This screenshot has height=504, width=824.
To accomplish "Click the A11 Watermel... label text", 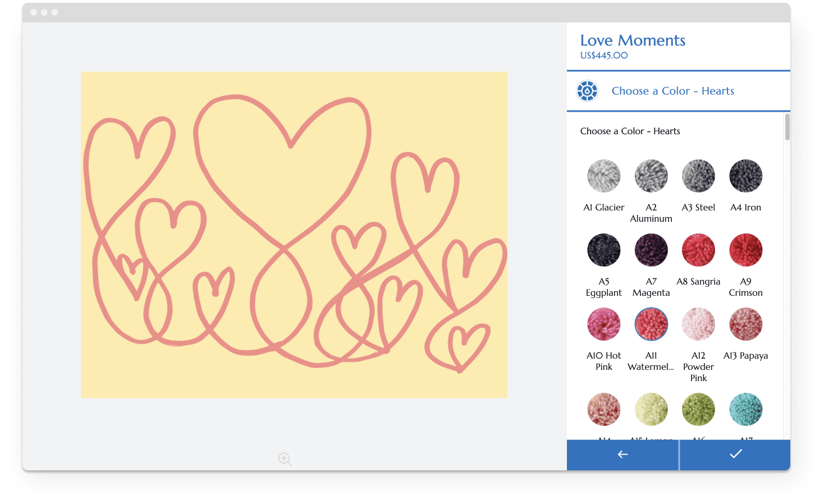I will [651, 361].
